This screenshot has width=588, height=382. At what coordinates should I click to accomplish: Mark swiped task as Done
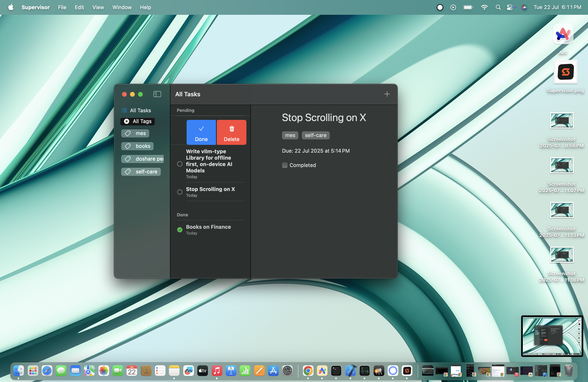click(x=201, y=132)
